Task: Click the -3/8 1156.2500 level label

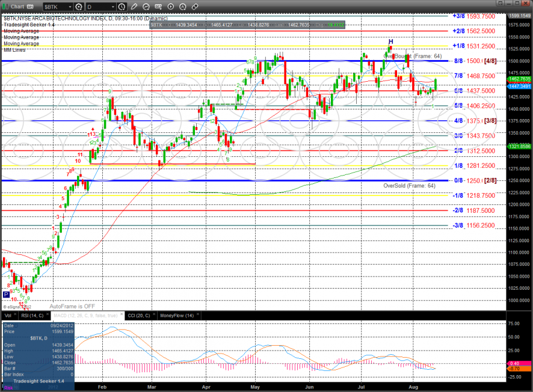Action: pos(473,225)
